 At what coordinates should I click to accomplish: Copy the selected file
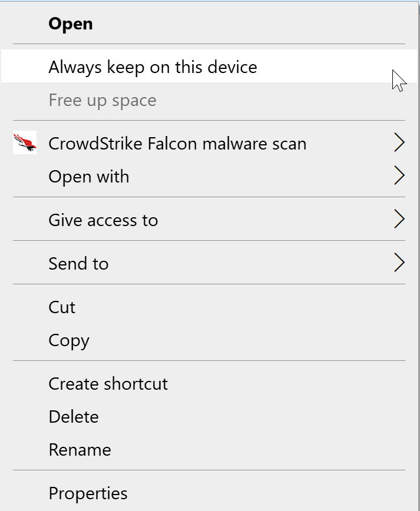coord(68,340)
